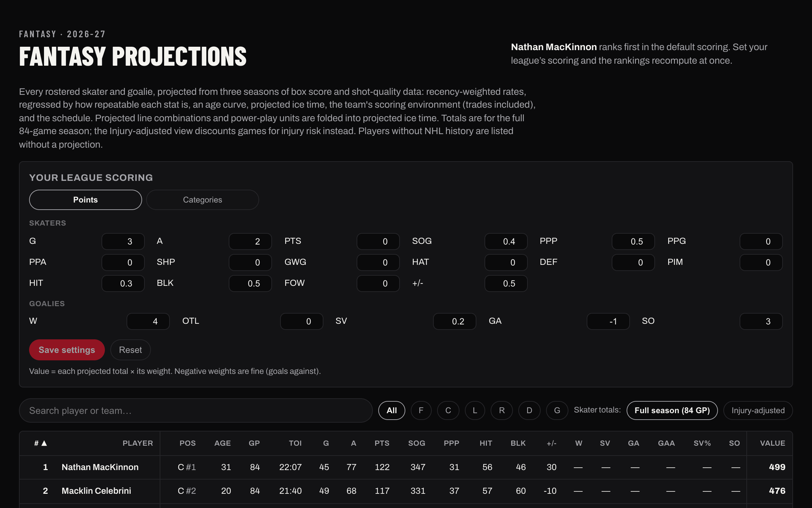Reset league scoring weights
The image size is (812, 508).
tap(130, 350)
